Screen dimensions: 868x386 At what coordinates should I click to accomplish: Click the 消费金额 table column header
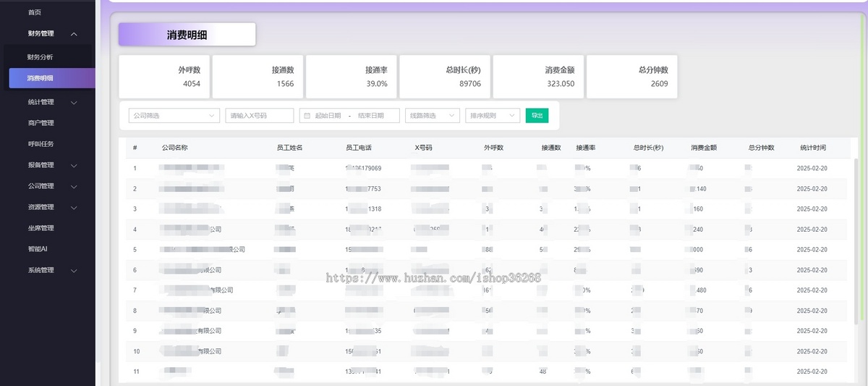[x=704, y=148]
